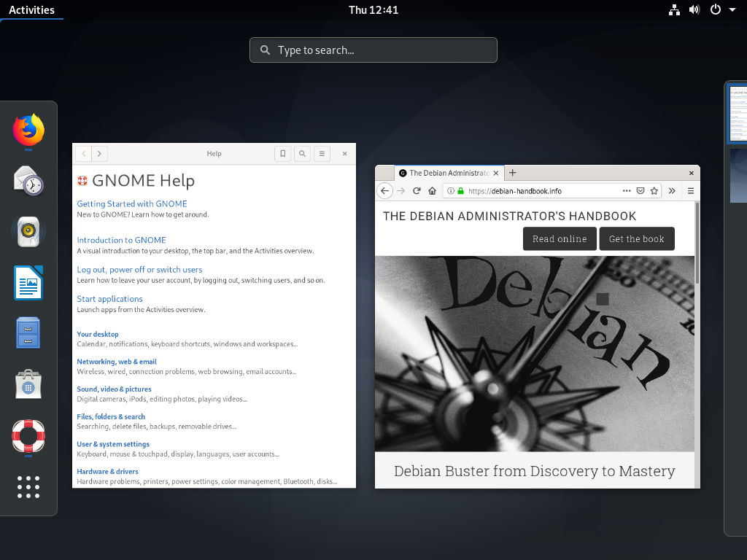Reload the current page in Firefox
The height and width of the screenshot is (560, 747).
[416, 190]
